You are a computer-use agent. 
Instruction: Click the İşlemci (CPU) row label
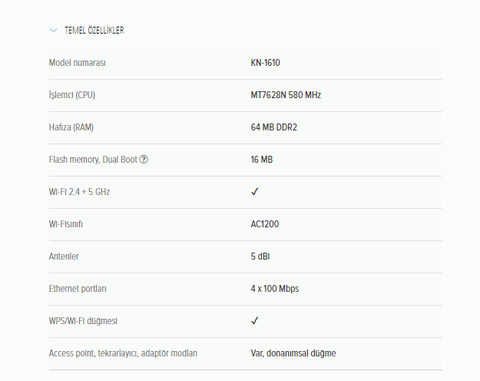click(x=72, y=95)
